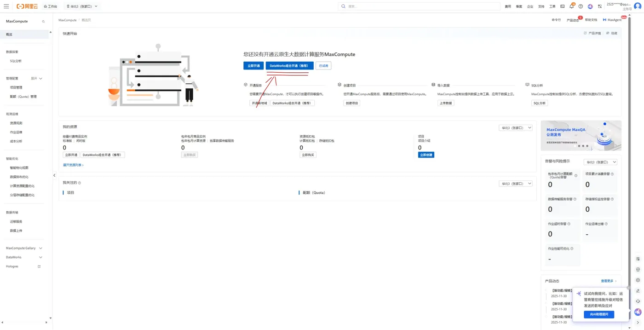
Task: Expand the resource list via 展开资源列表
Action: 73,165
